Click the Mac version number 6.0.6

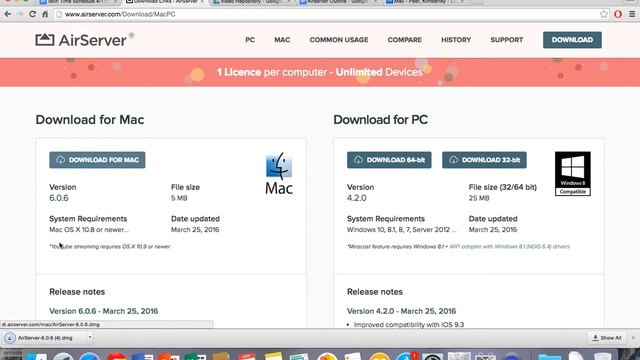tap(59, 198)
